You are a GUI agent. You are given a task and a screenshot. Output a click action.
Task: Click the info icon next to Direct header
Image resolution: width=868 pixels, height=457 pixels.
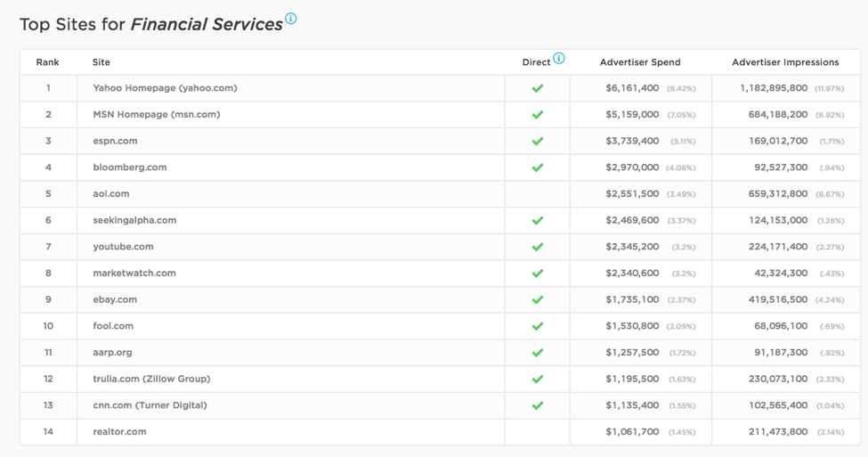click(x=559, y=58)
